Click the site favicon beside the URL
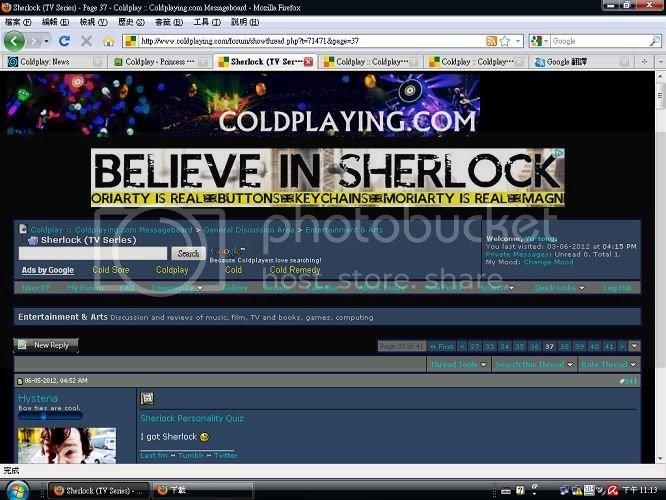The height and width of the screenshot is (500, 666). (131, 41)
